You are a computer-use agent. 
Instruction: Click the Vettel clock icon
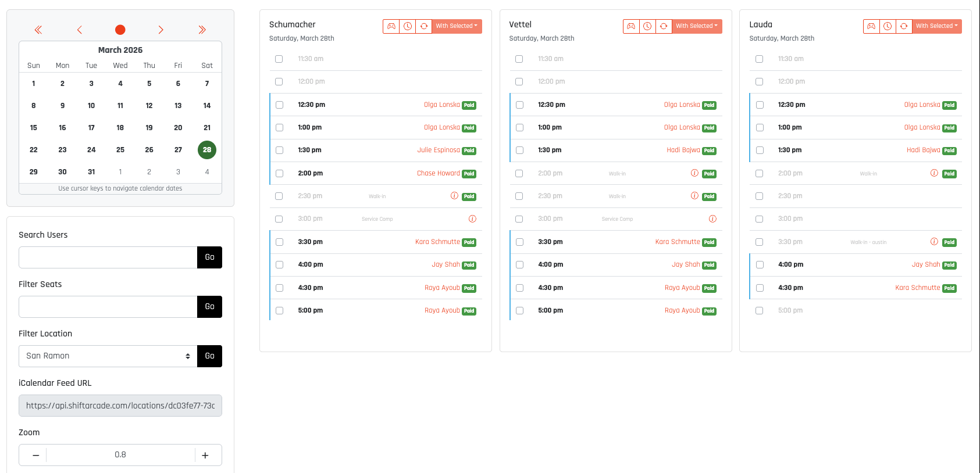click(647, 26)
